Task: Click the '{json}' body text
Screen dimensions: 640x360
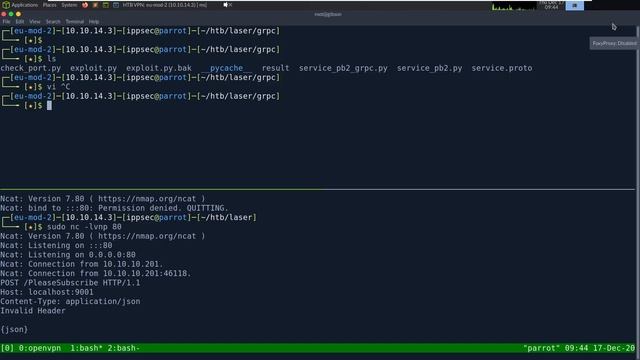Action: coord(14,329)
